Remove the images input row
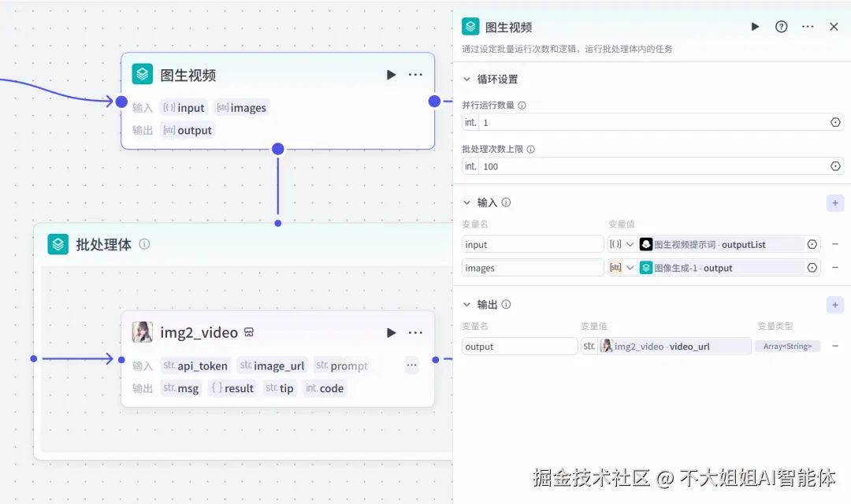The height and width of the screenshot is (504, 851). [835, 267]
